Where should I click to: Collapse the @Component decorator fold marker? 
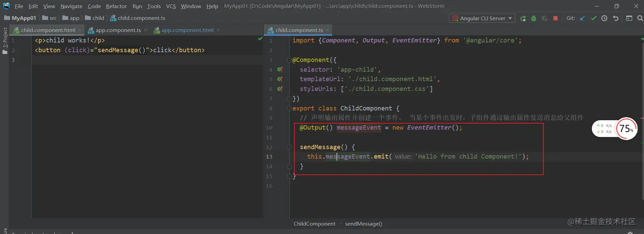290,60
